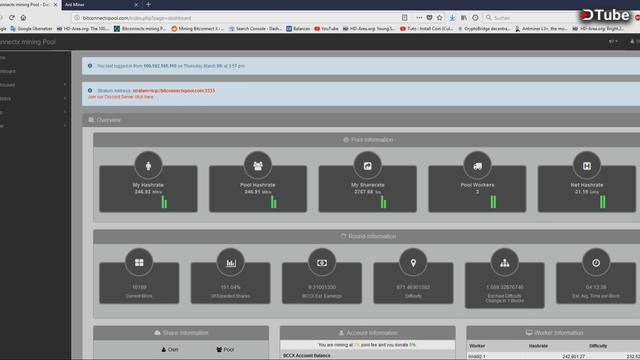Follow the Join our Discord Server link
640x360 pixels.
(x=120, y=97)
